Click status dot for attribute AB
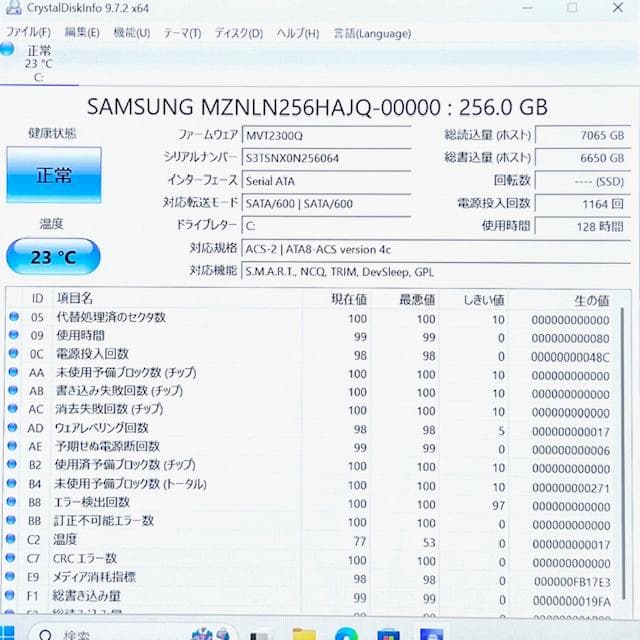This screenshot has width=640, height=640. [x=13, y=390]
